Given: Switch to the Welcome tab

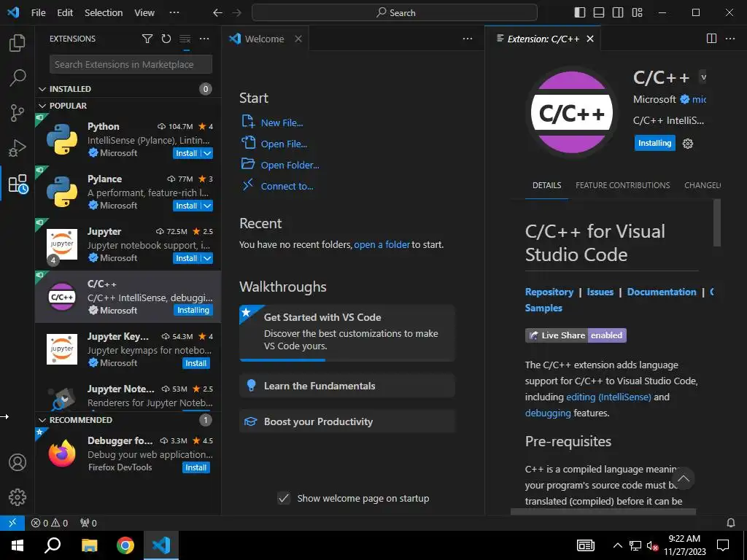Looking at the screenshot, I should (264, 39).
